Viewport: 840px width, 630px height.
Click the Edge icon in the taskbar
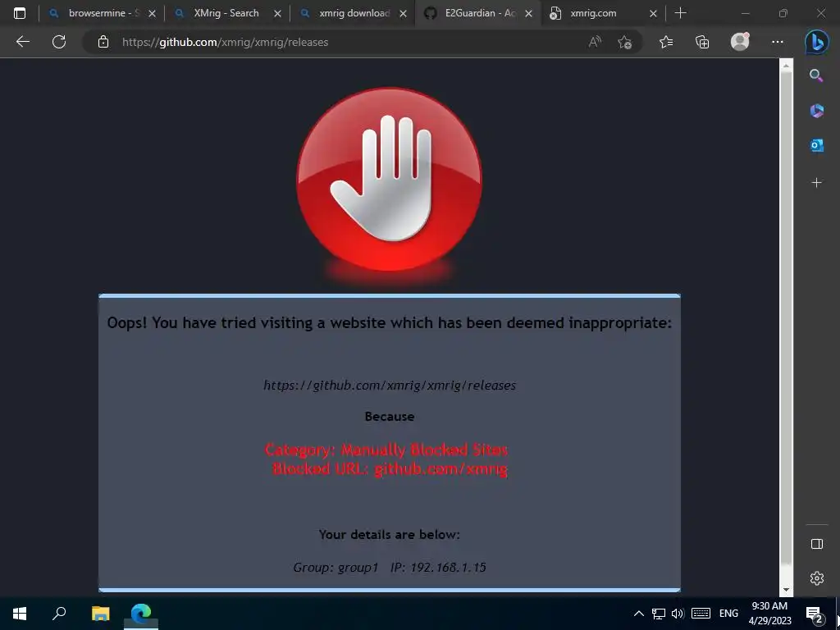141,614
